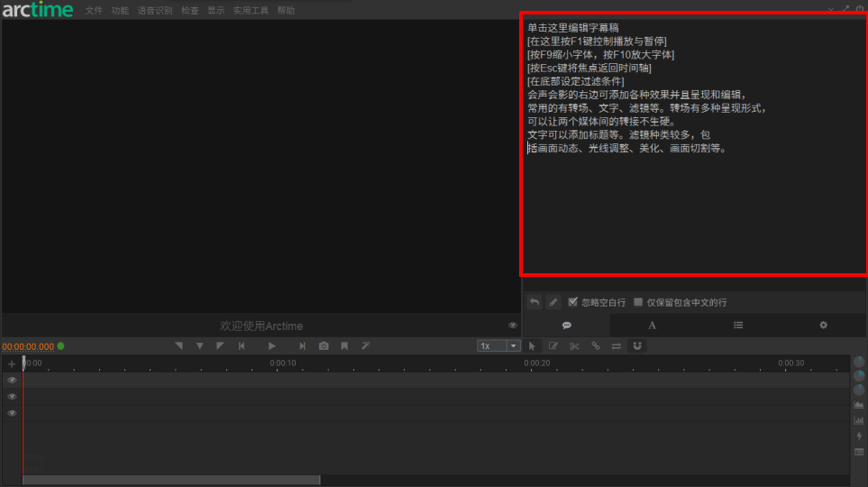This screenshot has width=868, height=487.
Task: Click the 0:00:10 mark on the timeline ruler
Action: [x=282, y=363]
